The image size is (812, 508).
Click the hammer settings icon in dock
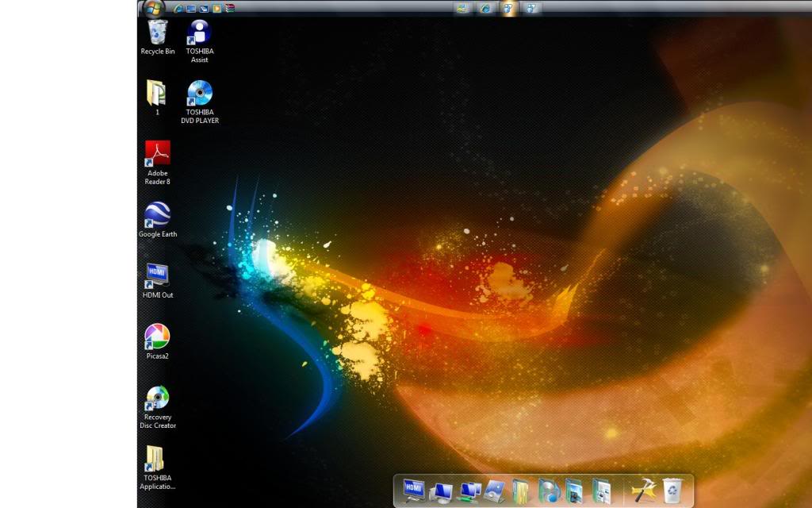pyautogui.click(x=643, y=491)
